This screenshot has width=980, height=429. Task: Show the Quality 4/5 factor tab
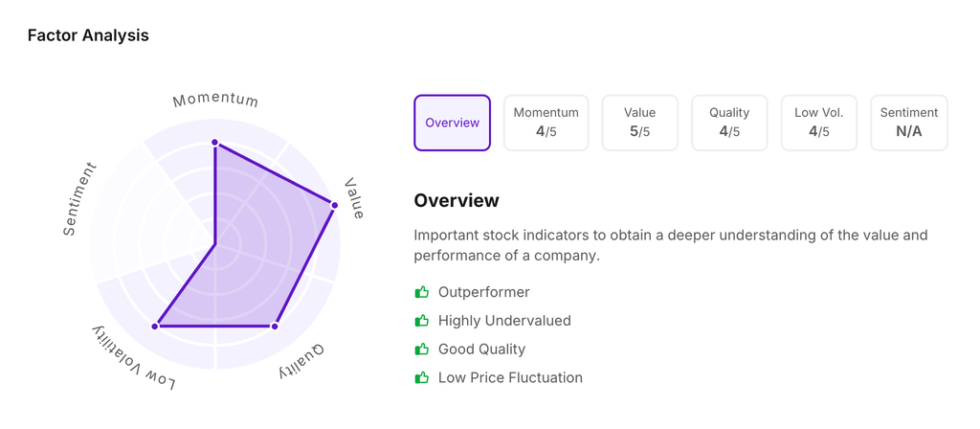coord(729,123)
